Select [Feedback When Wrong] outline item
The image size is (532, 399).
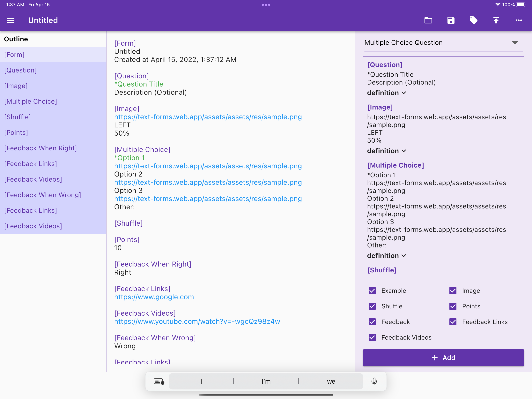click(x=53, y=195)
